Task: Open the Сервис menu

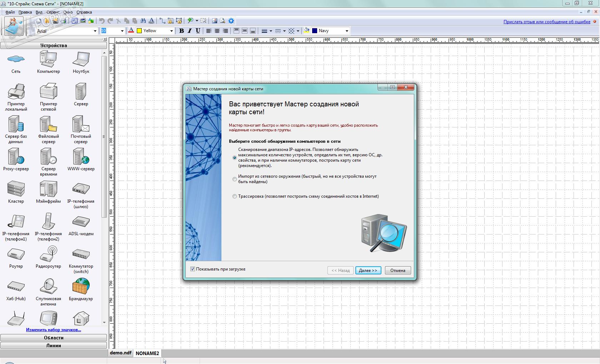Action: pyautogui.click(x=53, y=12)
